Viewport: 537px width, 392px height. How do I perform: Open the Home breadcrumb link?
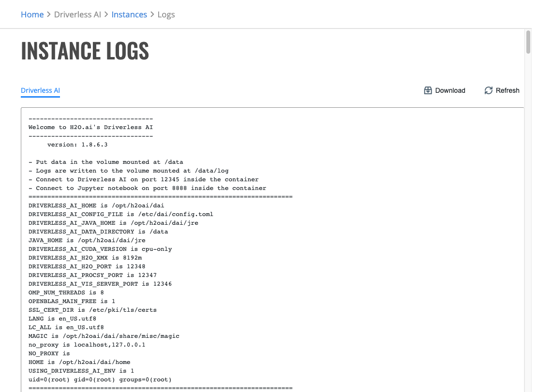tap(32, 15)
